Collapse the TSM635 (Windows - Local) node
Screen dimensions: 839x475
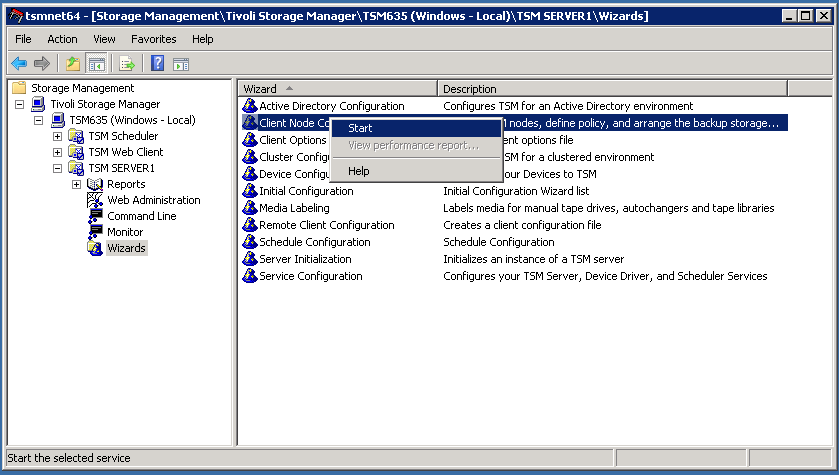tap(39, 120)
